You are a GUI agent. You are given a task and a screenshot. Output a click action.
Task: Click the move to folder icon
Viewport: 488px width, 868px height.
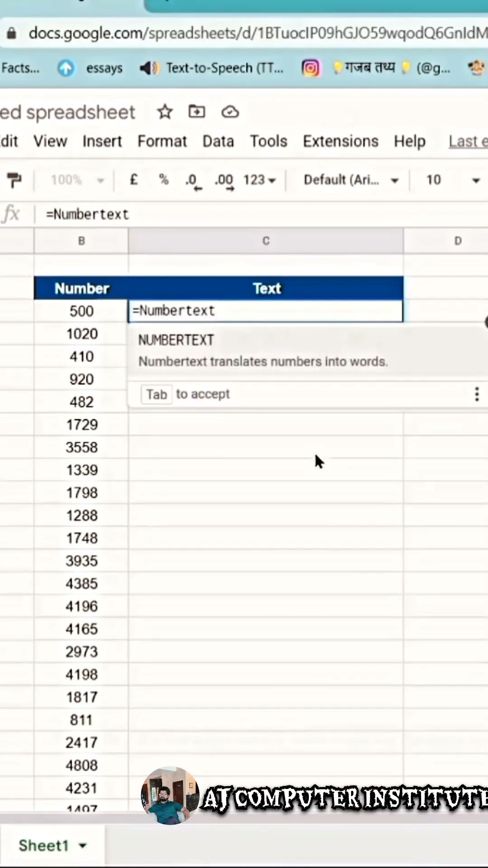coord(197,112)
